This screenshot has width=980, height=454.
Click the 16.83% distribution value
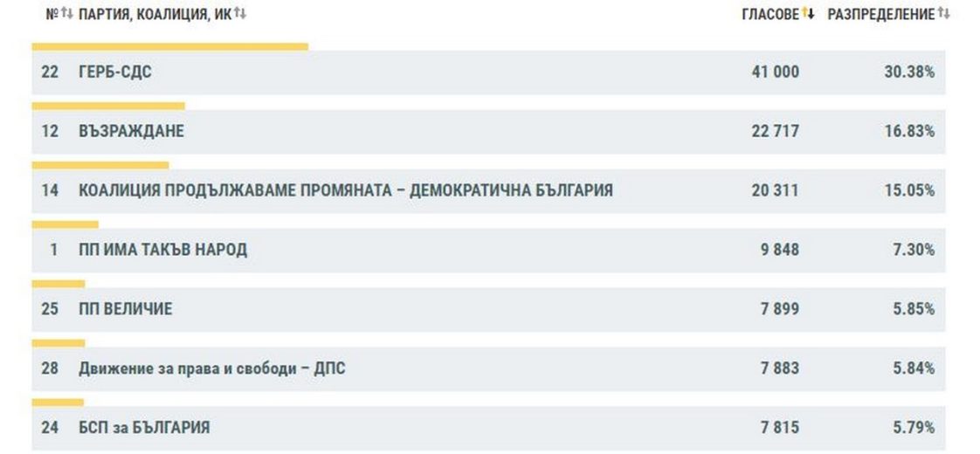click(909, 132)
